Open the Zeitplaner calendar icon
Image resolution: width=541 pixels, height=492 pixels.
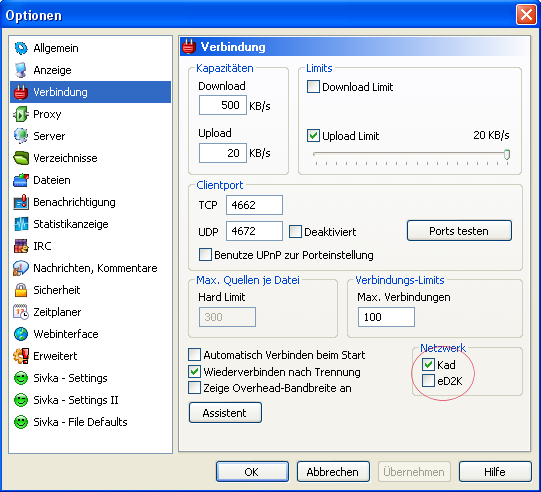tap(21, 312)
